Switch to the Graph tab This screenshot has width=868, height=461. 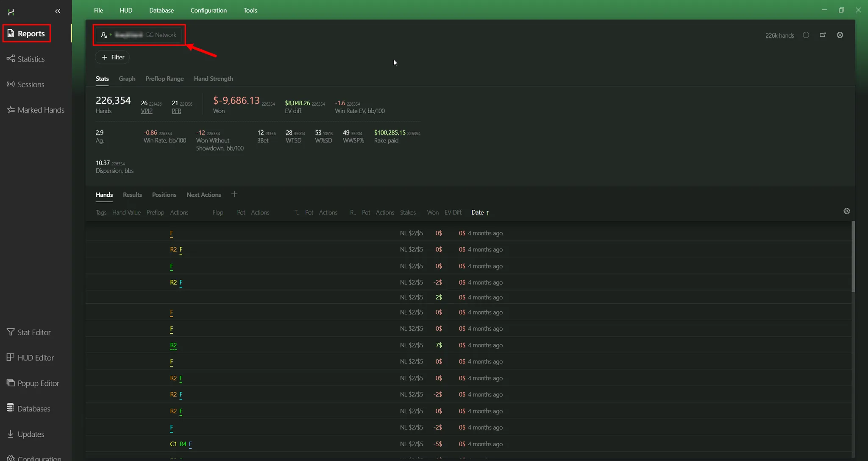click(x=127, y=78)
